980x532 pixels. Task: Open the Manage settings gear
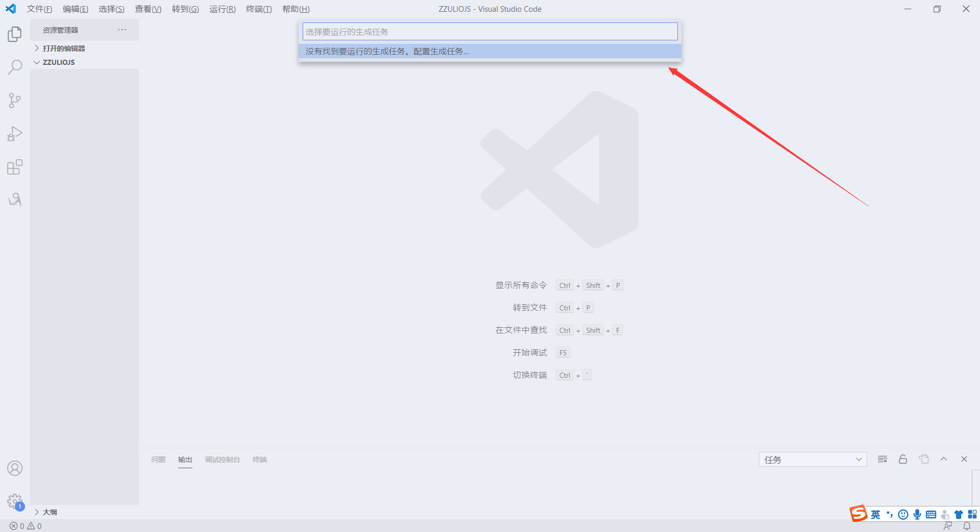15,501
